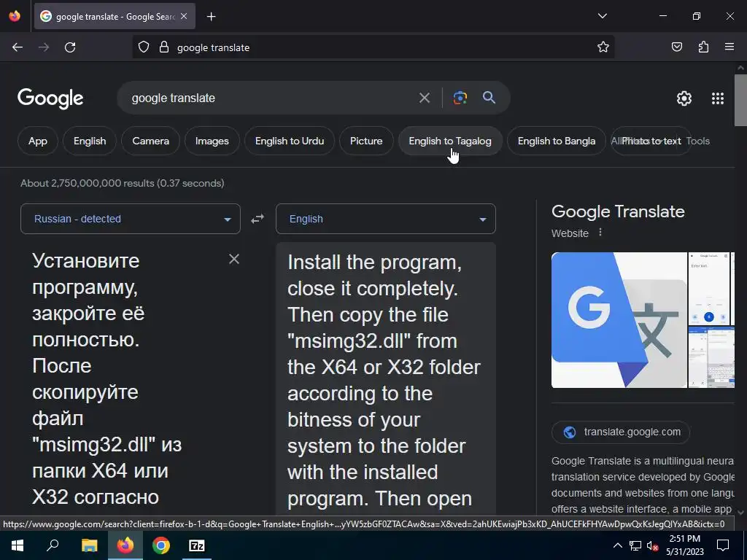The width and height of the screenshot is (747, 560).
Task: Select the Camera filter chip
Action: [x=150, y=141]
